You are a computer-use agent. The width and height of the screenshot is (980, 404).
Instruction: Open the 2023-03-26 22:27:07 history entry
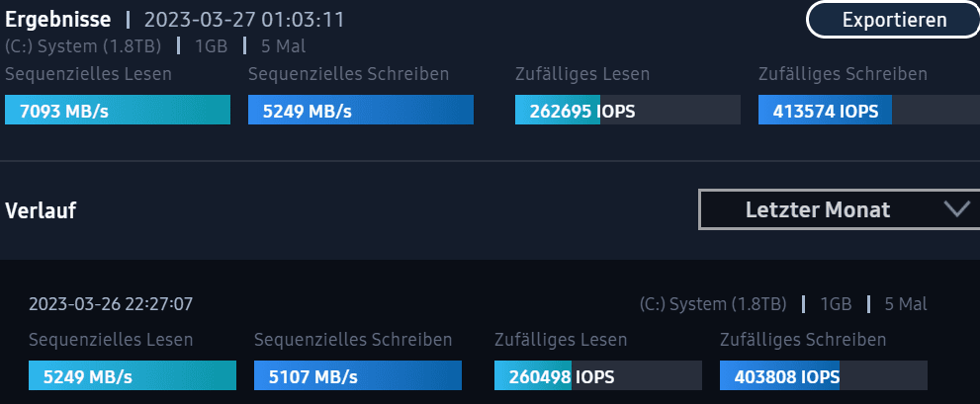111,303
